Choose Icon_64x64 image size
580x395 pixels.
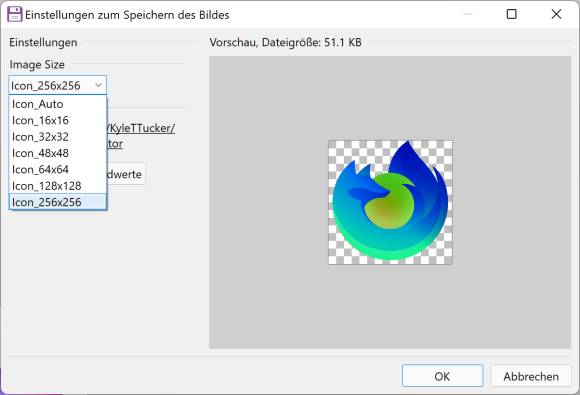(x=58, y=169)
